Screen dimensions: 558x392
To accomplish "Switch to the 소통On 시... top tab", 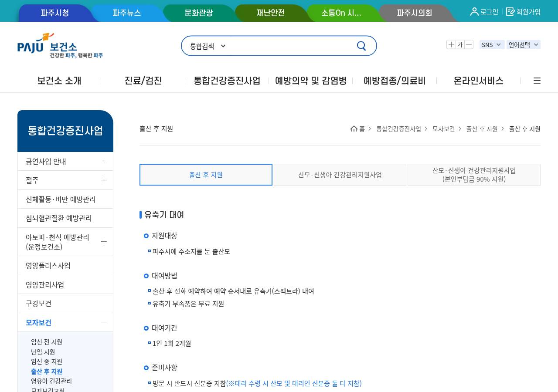I will (341, 13).
